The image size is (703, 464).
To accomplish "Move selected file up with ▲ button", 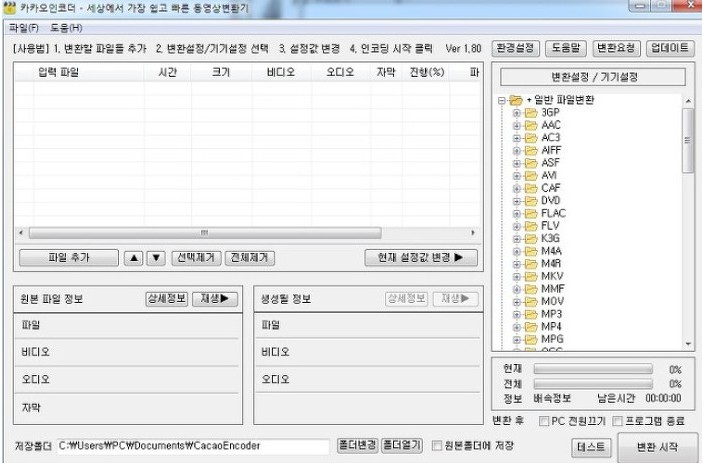I will (134, 258).
